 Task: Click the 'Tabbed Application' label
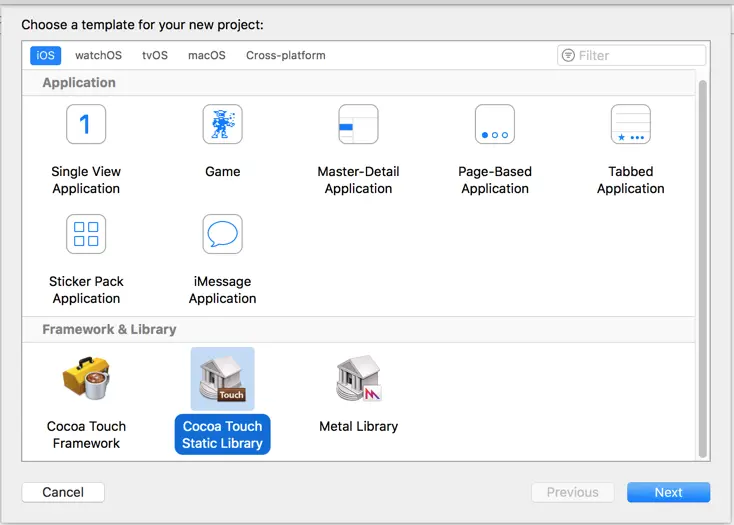[631, 180]
